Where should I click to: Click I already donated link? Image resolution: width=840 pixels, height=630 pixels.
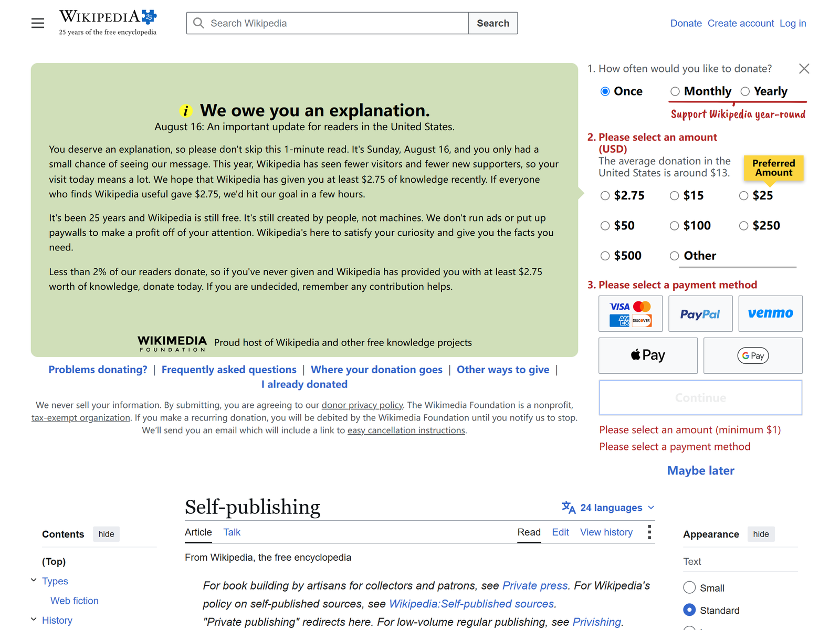[304, 384]
